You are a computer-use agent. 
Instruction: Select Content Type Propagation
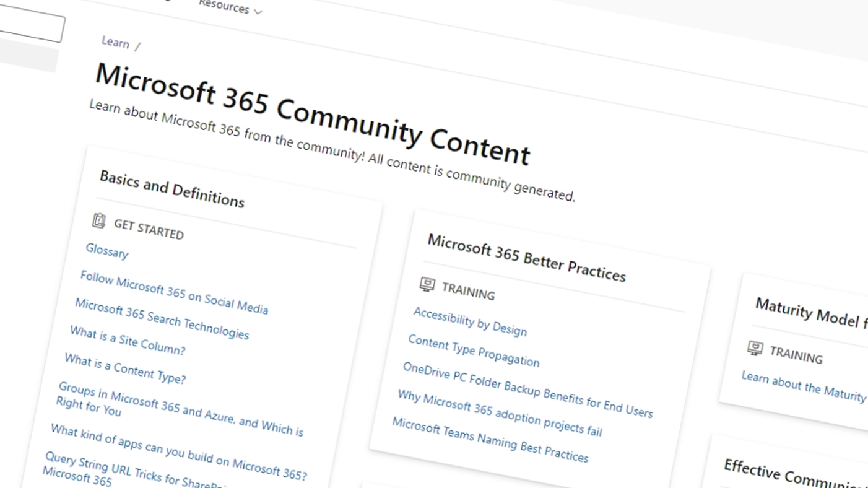474,352
